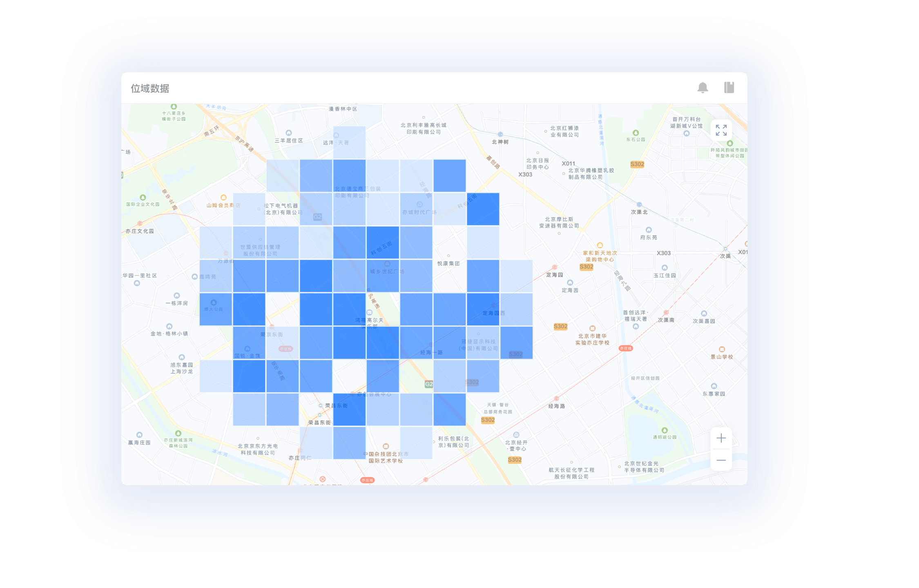The image size is (919, 588).
Task: Click the 悦康集团 map label
Action: 448,263
